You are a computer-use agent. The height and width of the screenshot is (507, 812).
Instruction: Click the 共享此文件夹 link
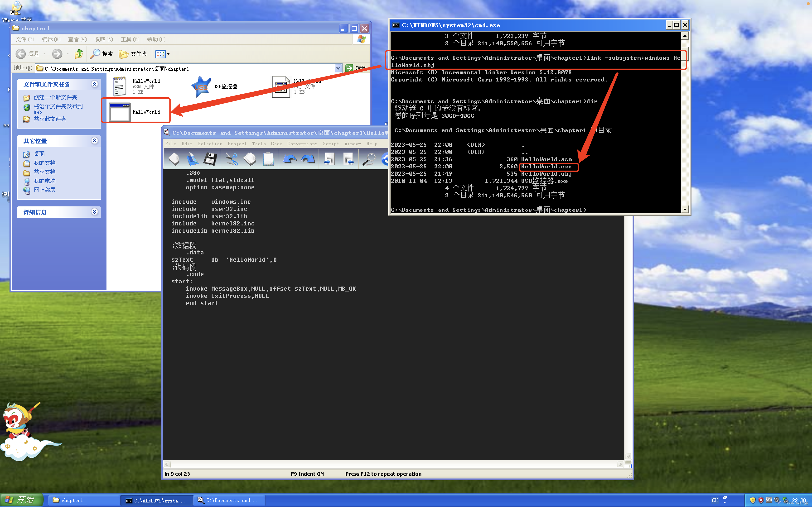pos(50,119)
